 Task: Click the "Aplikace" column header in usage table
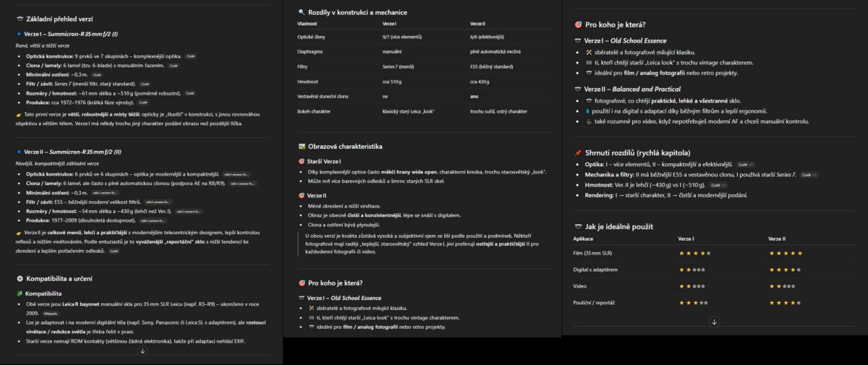click(x=583, y=239)
